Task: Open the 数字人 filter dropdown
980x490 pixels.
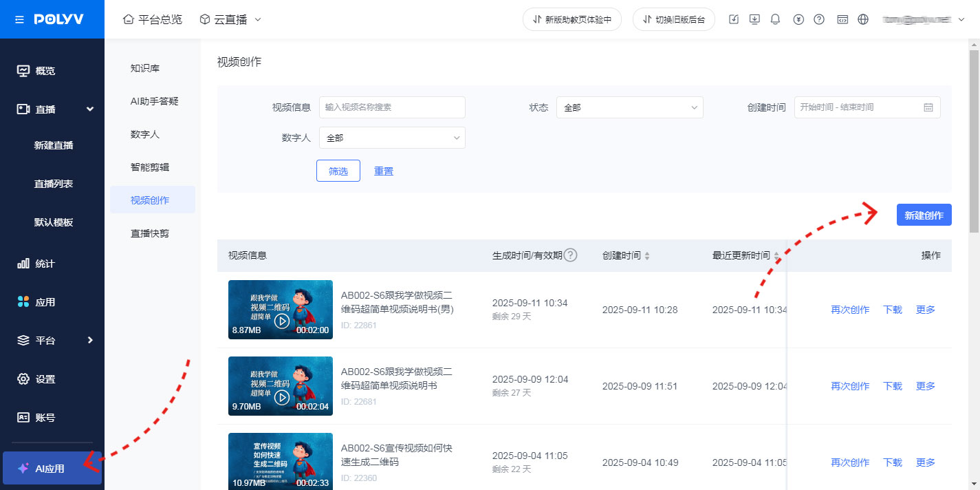Action: tap(392, 138)
